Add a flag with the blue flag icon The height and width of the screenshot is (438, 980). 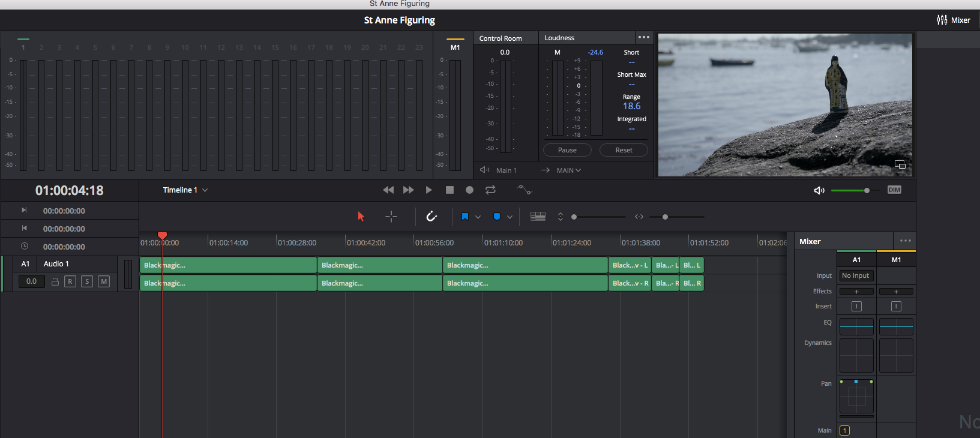pos(465,217)
